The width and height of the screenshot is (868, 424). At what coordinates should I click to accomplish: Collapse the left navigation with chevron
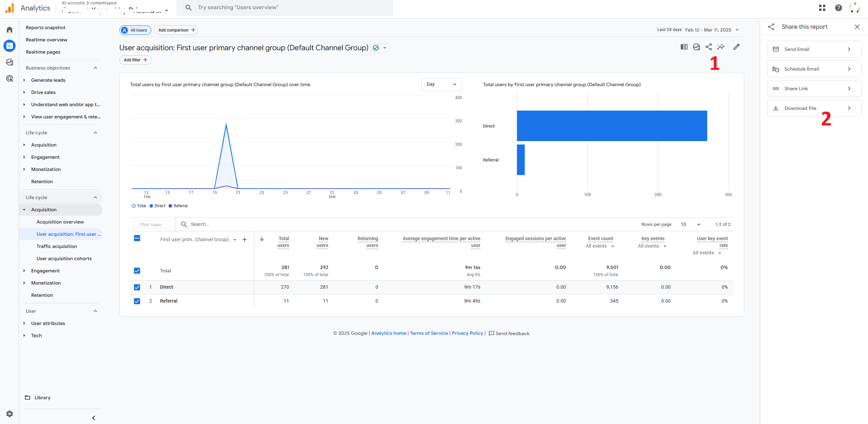click(94, 418)
